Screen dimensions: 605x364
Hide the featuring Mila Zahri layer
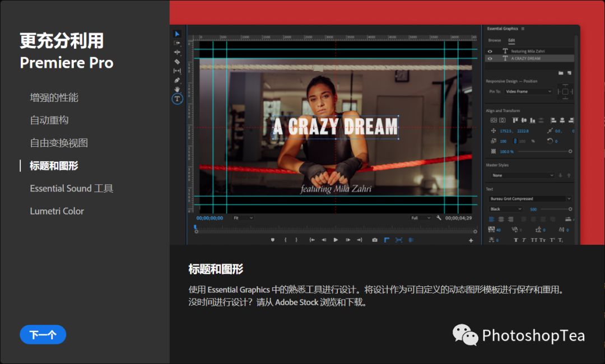tap(490, 52)
